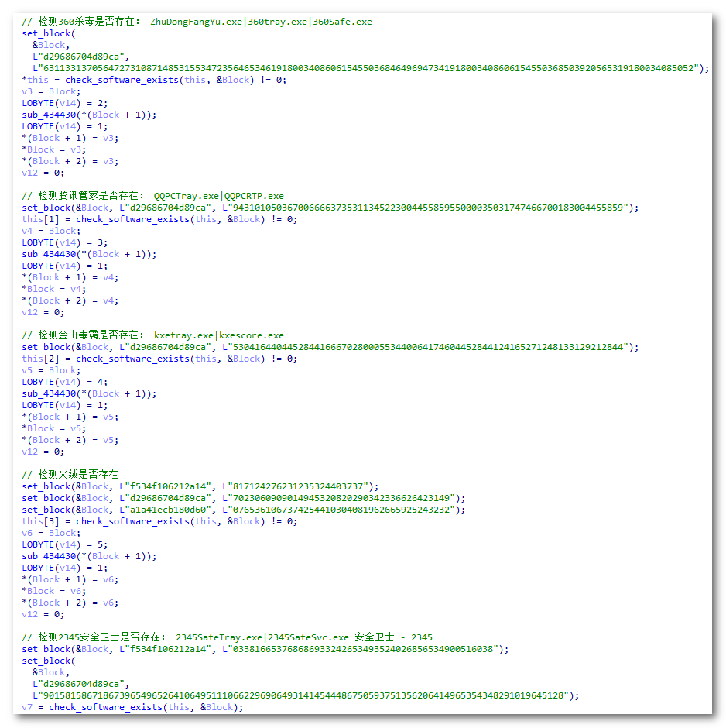
Task: Click the this pointer in this[1]
Action: (33, 219)
